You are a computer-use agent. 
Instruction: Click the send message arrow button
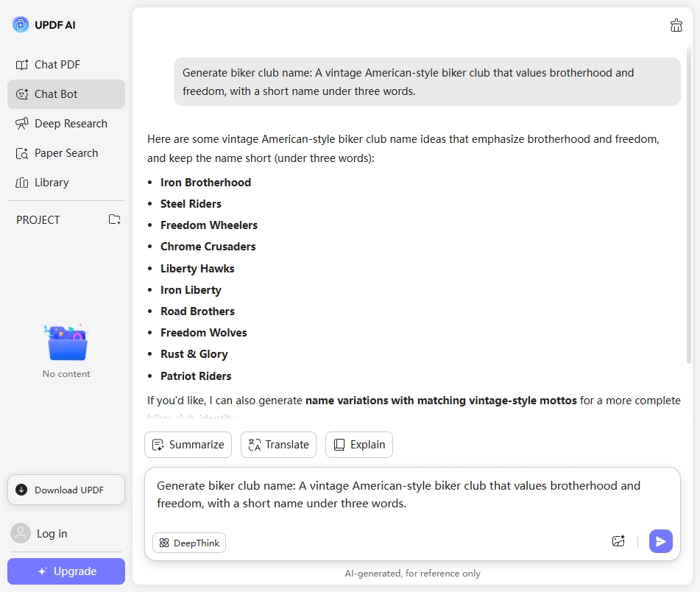point(660,541)
